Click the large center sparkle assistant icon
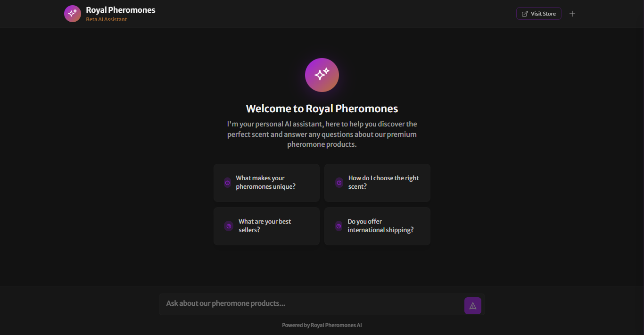The image size is (644, 335). coord(322,75)
